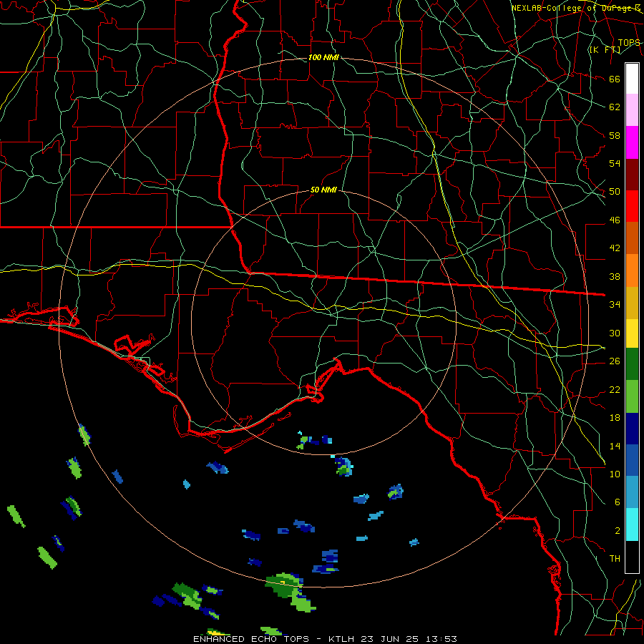Click the 46 value on the legend
The height and width of the screenshot is (644, 644).
click(x=615, y=220)
